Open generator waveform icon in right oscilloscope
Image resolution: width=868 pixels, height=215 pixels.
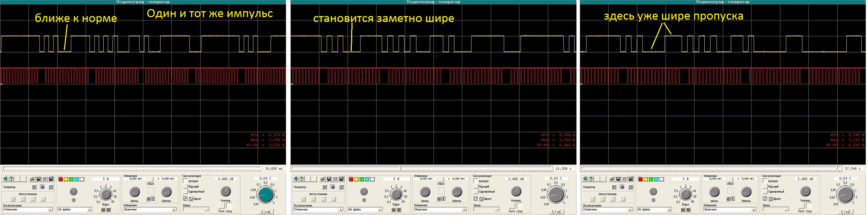(x=631, y=187)
